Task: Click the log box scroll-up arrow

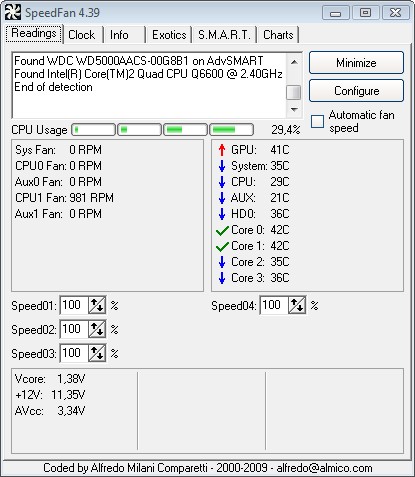Action: [x=294, y=62]
